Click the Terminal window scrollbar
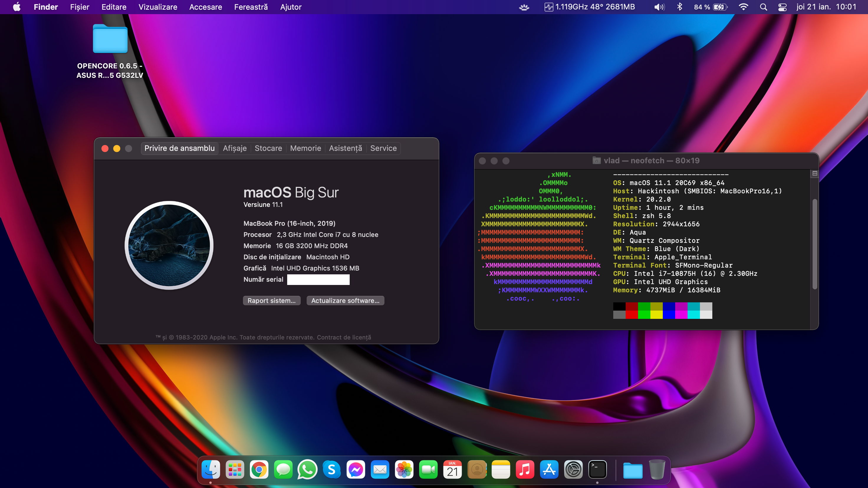Image resolution: width=868 pixels, height=488 pixels. point(815,244)
